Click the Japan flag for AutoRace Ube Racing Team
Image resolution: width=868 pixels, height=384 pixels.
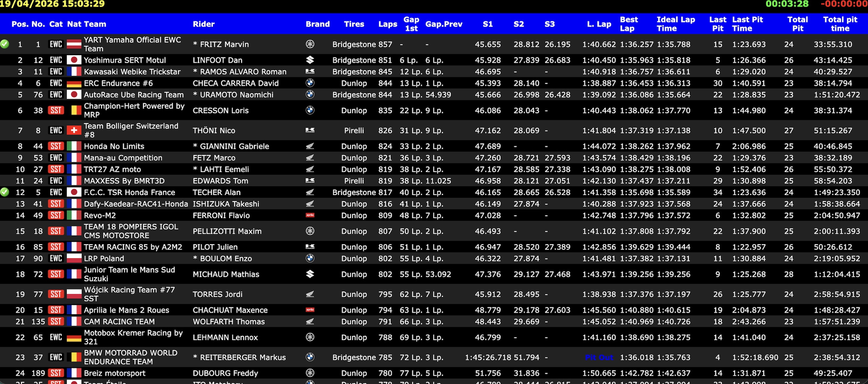(74, 94)
